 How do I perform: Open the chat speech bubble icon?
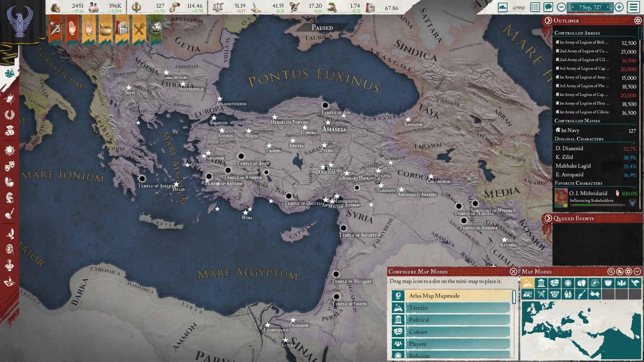pyautogui.click(x=548, y=7)
